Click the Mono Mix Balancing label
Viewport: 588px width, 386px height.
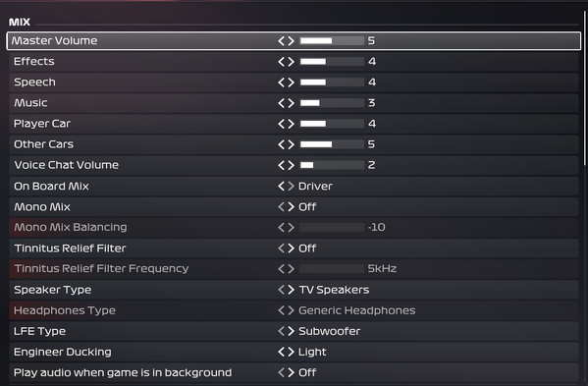pyautogui.click(x=71, y=227)
